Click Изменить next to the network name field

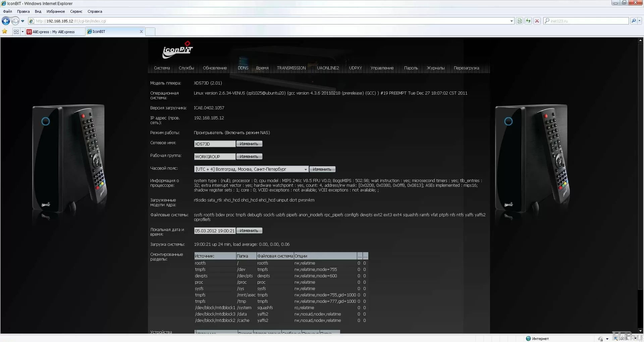click(x=249, y=144)
